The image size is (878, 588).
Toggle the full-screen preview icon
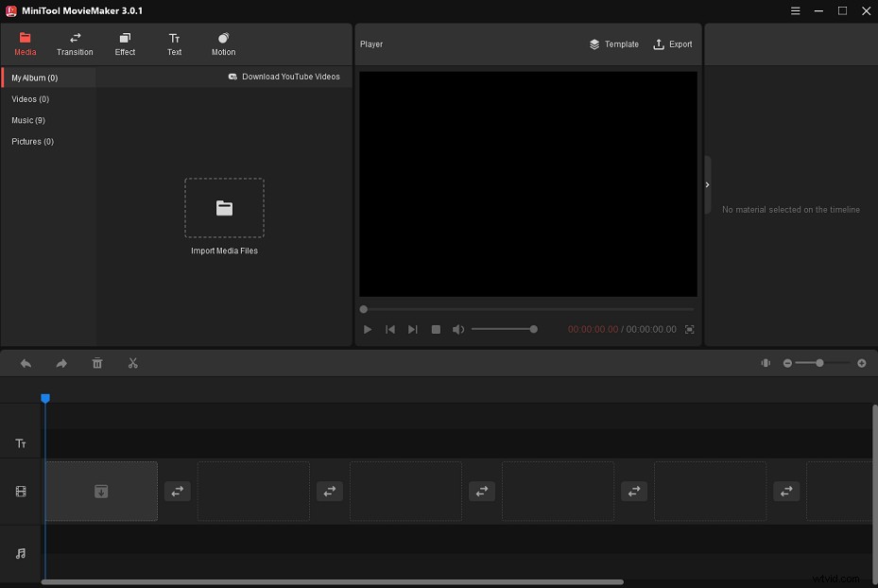(688, 329)
